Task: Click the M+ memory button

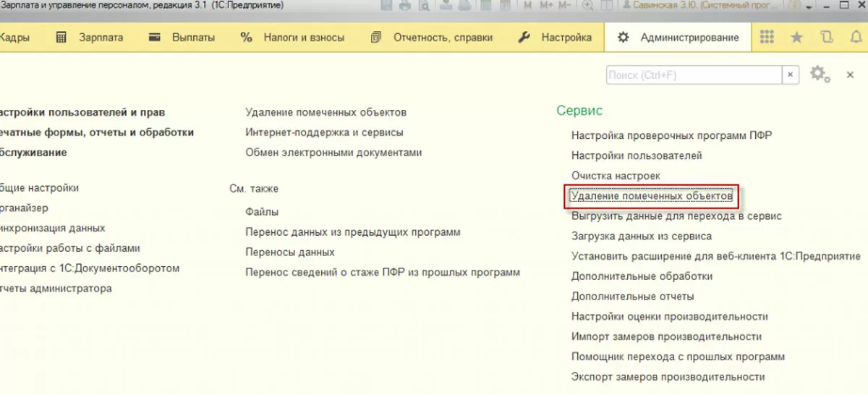Action: (x=545, y=6)
